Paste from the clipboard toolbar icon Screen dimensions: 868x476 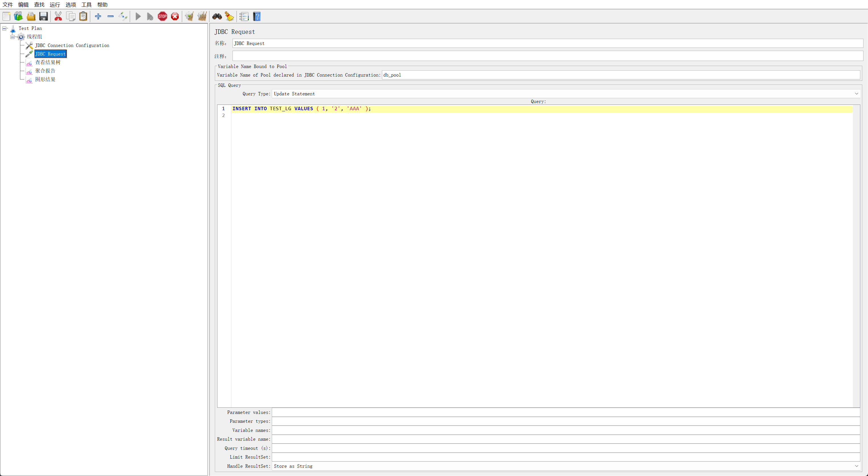point(83,16)
